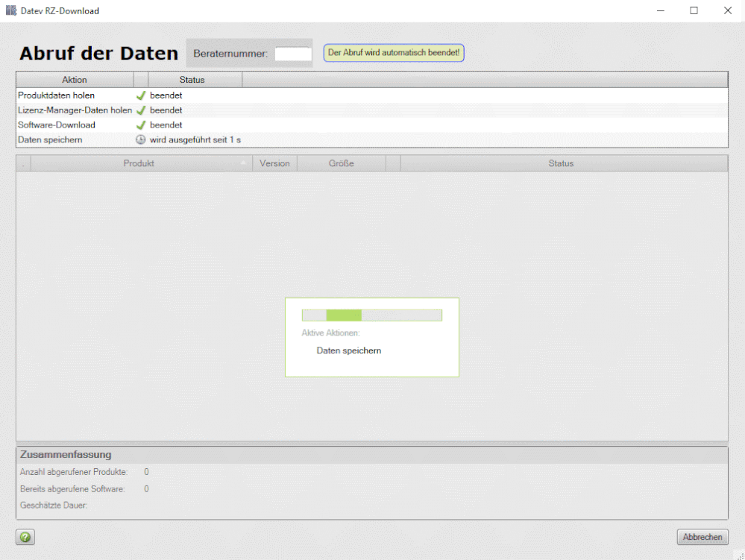Image resolution: width=745 pixels, height=560 pixels.
Task: Click the Beraternummer input field
Action: 293,54
